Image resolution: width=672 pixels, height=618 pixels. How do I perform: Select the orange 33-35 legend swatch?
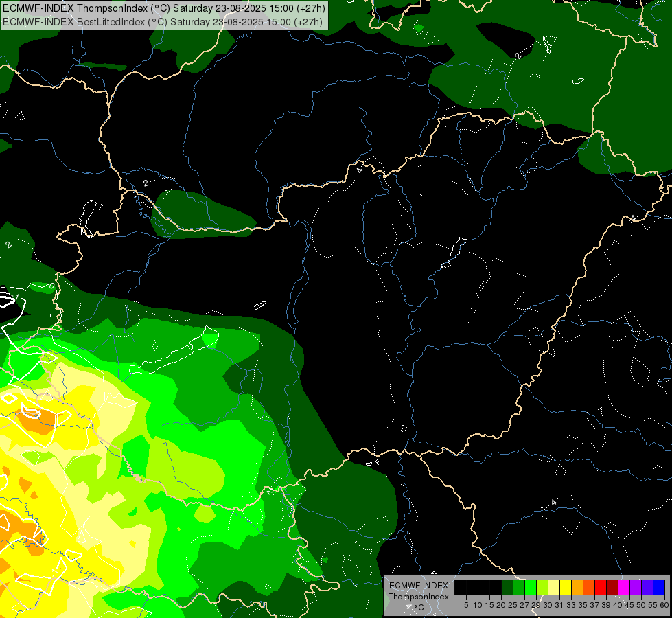(578, 587)
